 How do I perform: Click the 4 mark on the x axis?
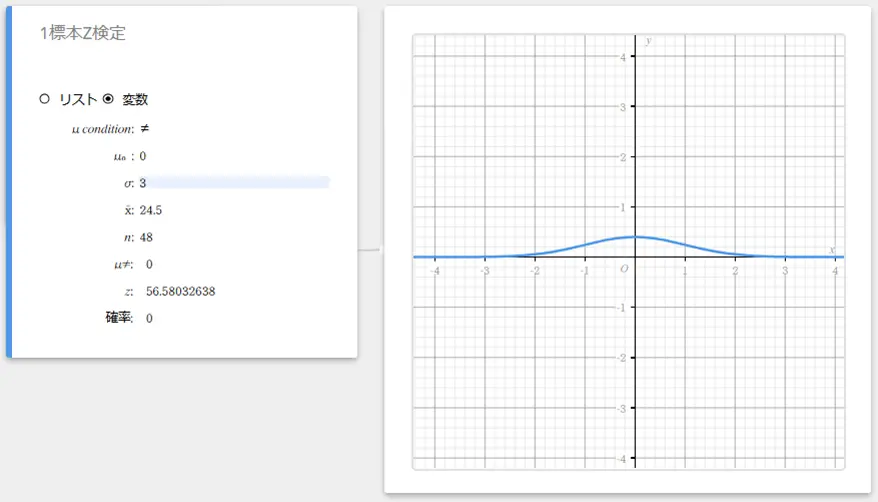point(835,270)
